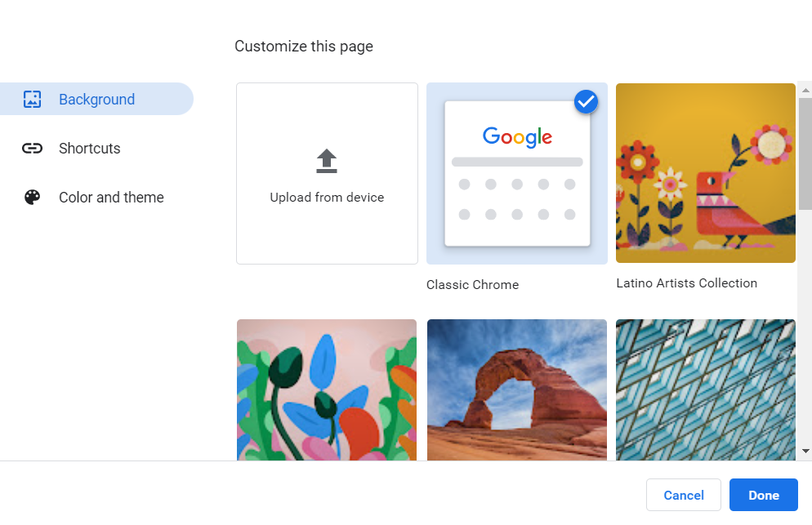
Task: Click the upload arrow icon
Action: [327, 161]
